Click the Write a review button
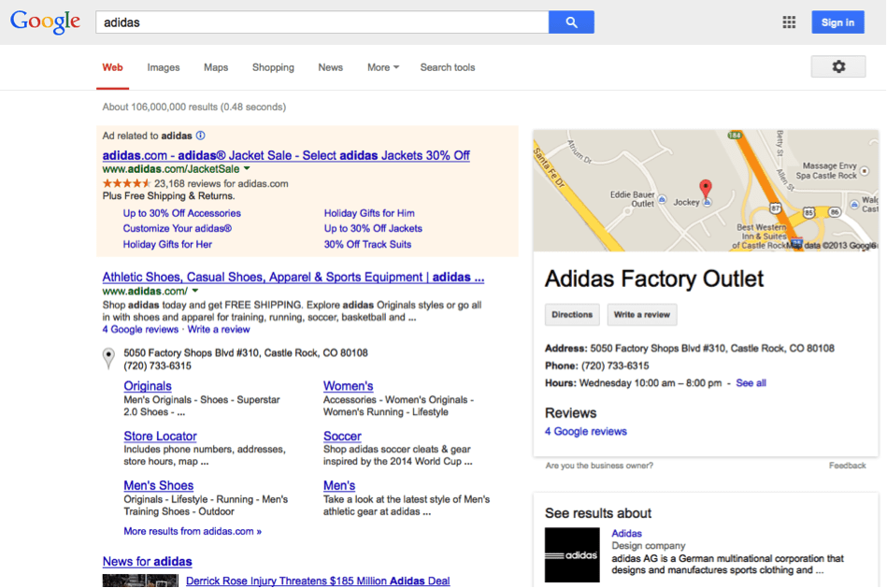Viewport: 887px width, 588px height. click(x=642, y=315)
